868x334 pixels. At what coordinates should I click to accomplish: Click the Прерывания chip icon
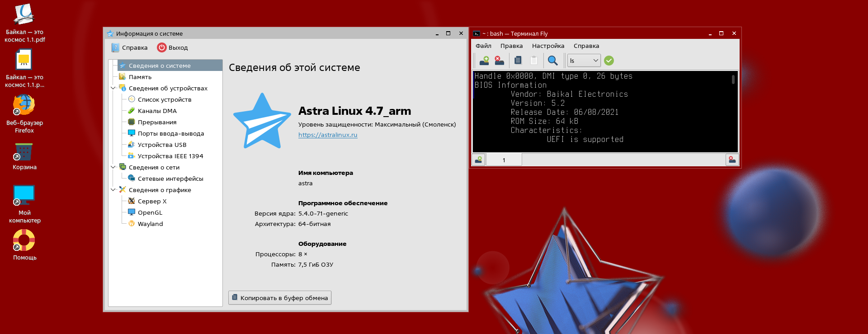coord(132,122)
